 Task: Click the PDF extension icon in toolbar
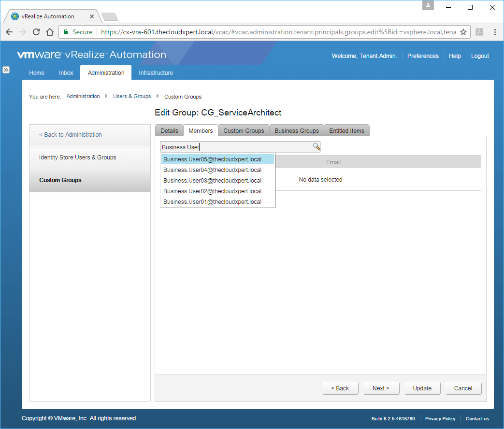(479, 32)
